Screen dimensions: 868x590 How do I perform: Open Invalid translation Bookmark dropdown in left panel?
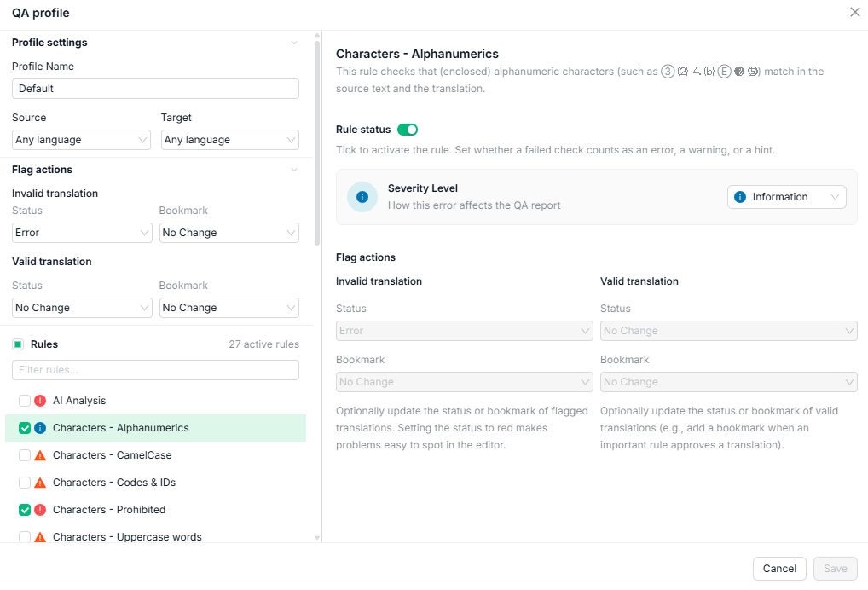click(x=229, y=233)
